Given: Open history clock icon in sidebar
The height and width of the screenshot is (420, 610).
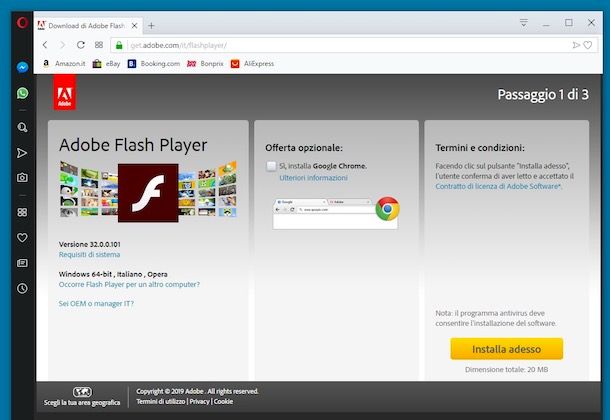Looking at the screenshot, I should (22, 288).
